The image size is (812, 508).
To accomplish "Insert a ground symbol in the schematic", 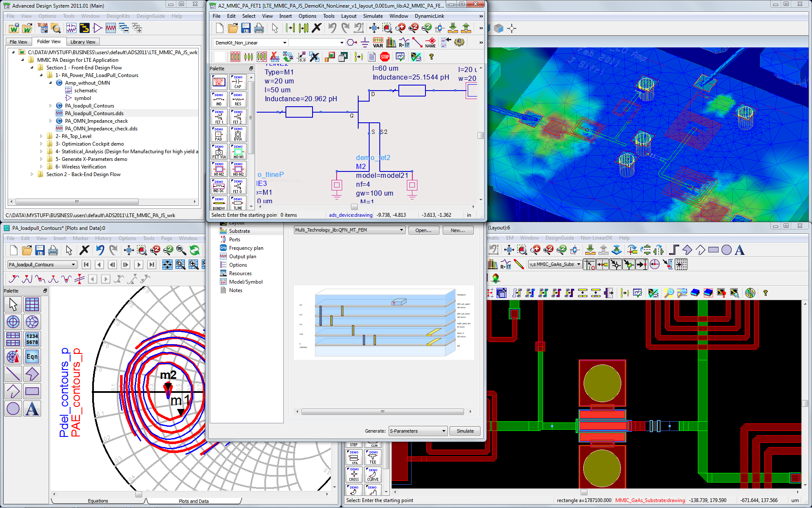I will (365, 43).
